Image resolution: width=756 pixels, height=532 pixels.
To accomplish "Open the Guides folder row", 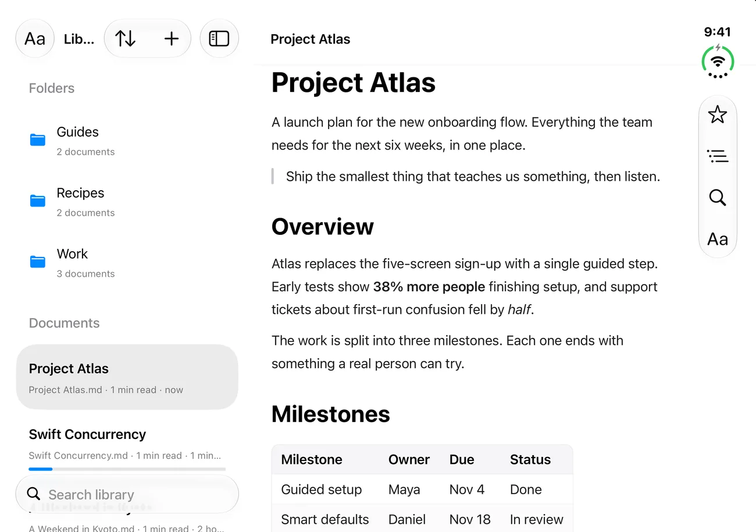I will pos(127,141).
